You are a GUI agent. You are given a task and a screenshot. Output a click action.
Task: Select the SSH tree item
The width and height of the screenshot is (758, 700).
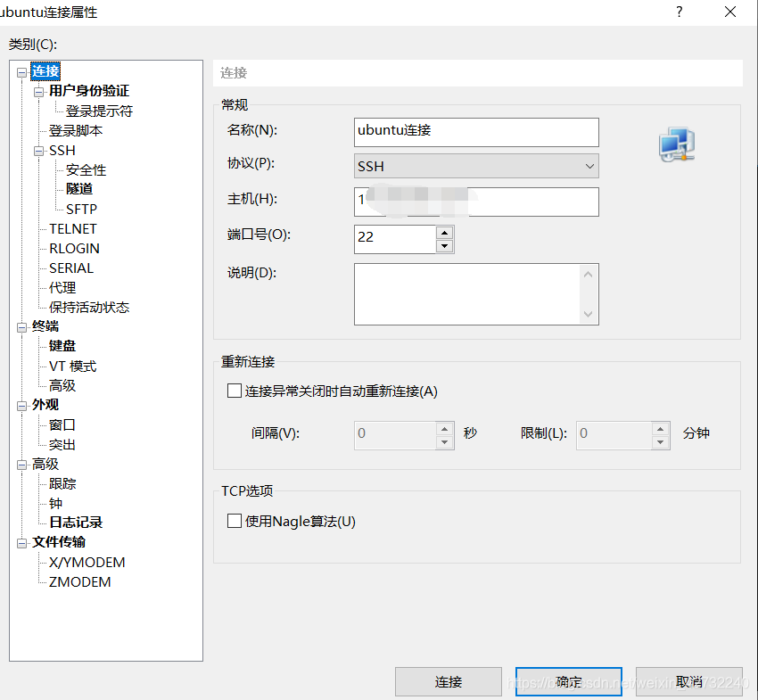point(62,151)
